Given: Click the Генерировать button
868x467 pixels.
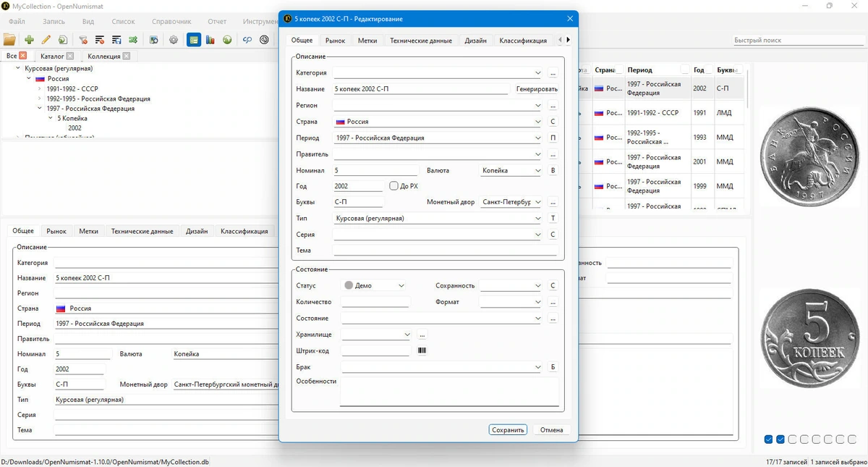Looking at the screenshot, I should [537, 89].
